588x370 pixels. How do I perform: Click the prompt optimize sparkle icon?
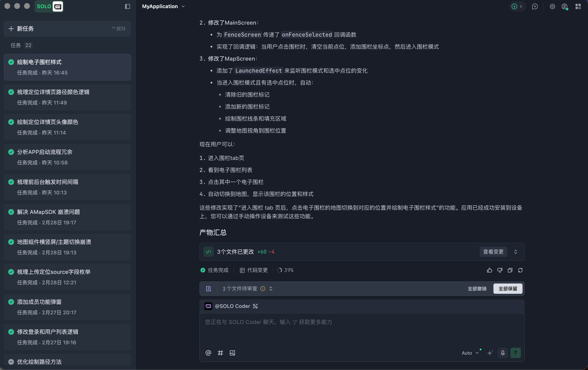[x=490, y=353]
